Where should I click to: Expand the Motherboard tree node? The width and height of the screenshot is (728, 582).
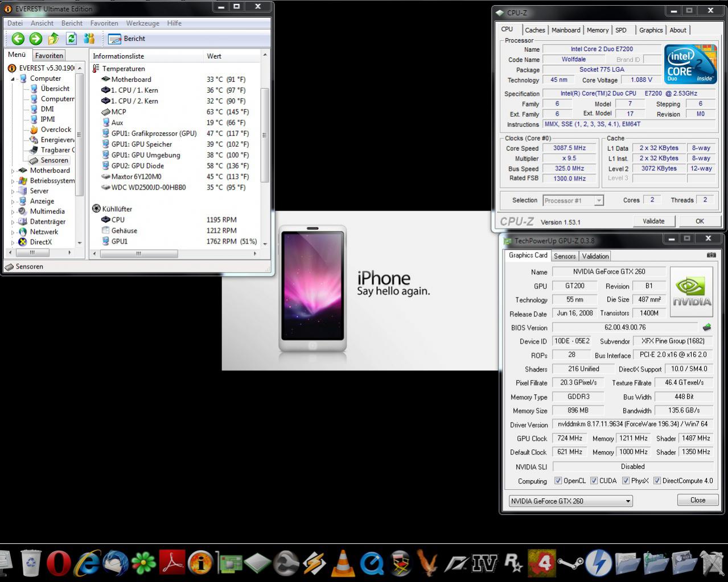tap(13, 171)
